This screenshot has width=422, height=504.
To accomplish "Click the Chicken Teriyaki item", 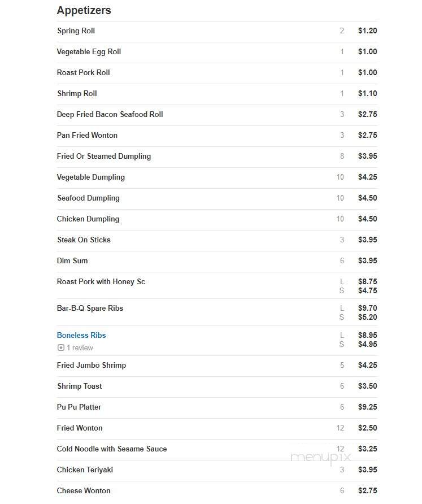I will 85,470.
